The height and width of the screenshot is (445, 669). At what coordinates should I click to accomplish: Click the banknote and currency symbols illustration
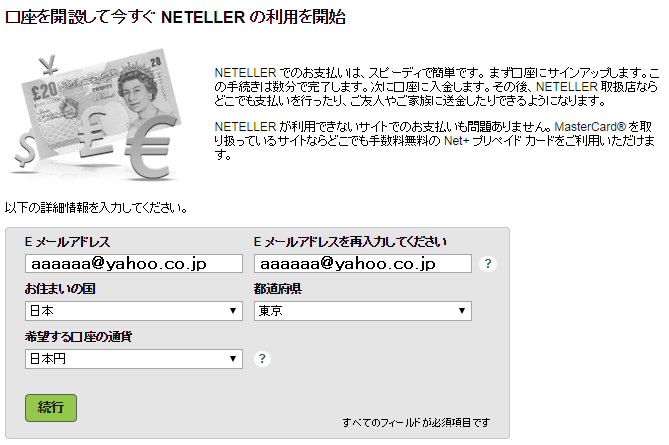pos(96,114)
